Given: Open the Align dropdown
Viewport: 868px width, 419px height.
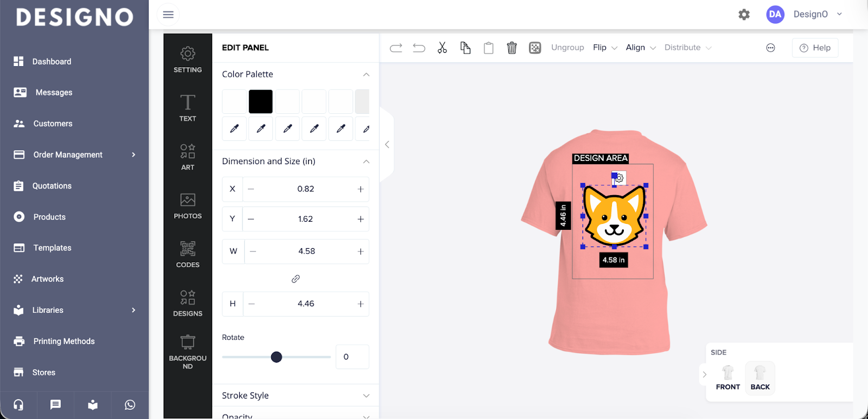Looking at the screenshot, I should [641, 48].
